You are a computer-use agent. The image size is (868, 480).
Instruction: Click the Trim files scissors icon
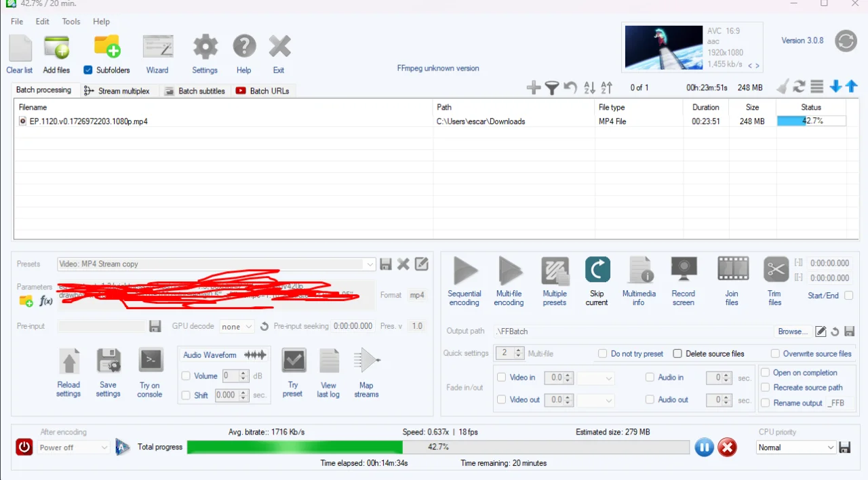coord(775,269)
